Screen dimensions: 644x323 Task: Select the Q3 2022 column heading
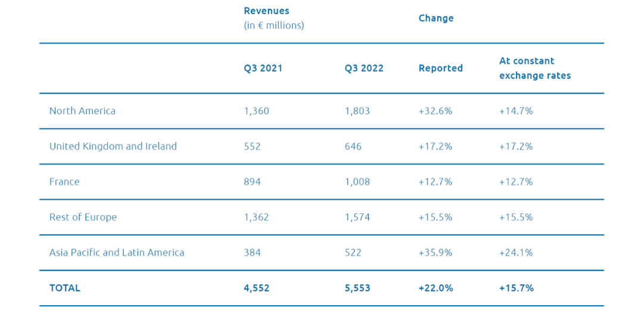pos(364,68)
